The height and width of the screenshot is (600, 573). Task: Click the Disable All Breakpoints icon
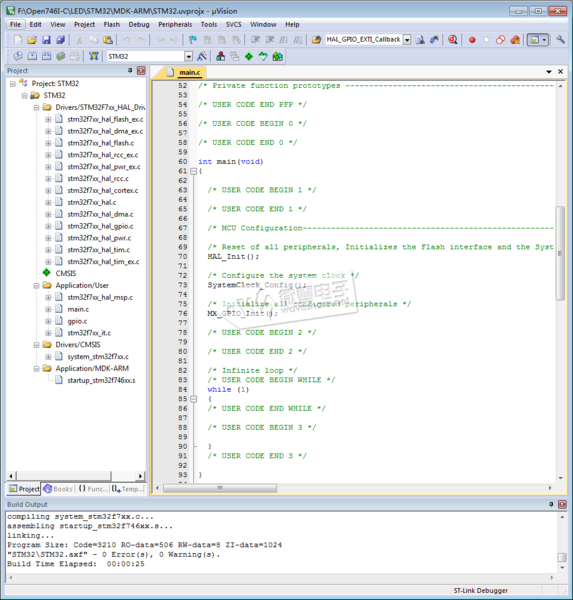pos(500,40)
